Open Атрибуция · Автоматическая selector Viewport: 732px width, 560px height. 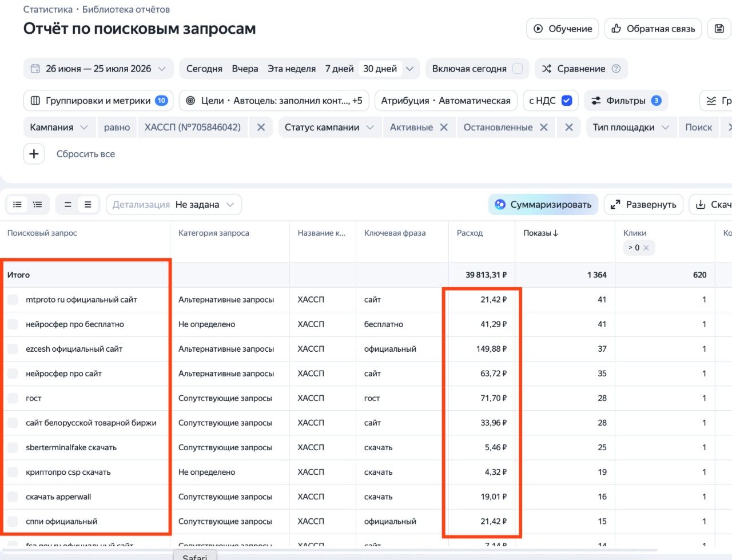445,101
